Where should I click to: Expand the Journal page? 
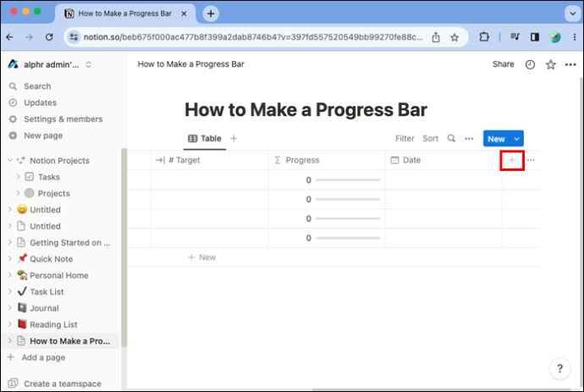click(10, 308)
